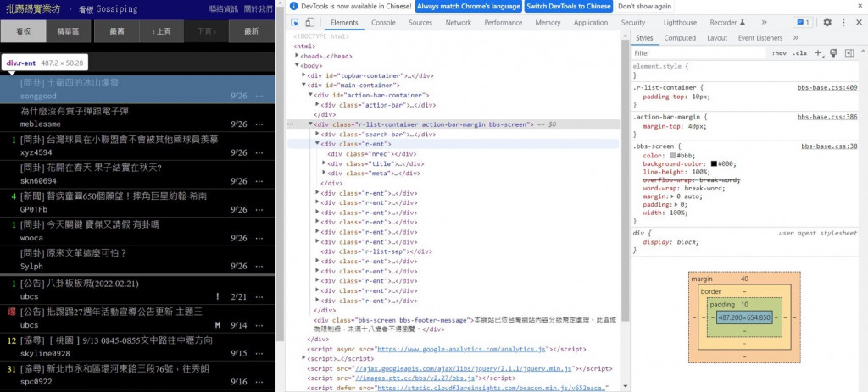This screenshot has width=868, height=392.
Task: Open the more menu for the 2/21 ubcs post
Action: point(259,297)
